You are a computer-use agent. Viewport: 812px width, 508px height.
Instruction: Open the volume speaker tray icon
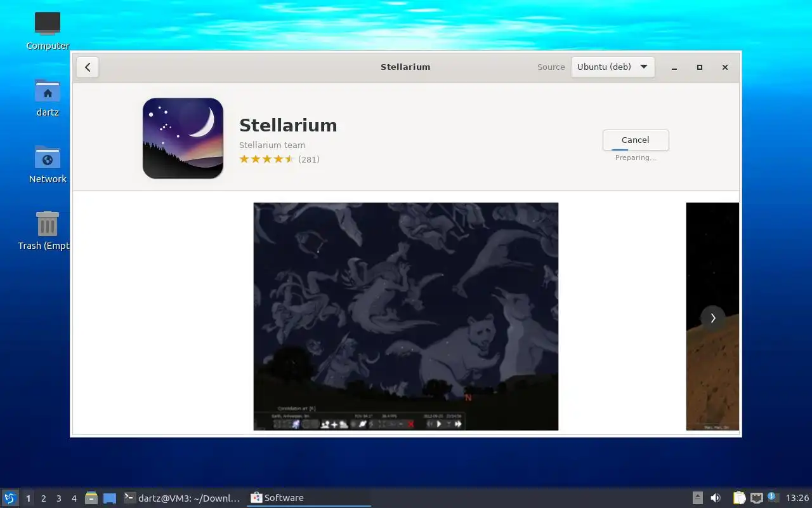click(716, 498)
